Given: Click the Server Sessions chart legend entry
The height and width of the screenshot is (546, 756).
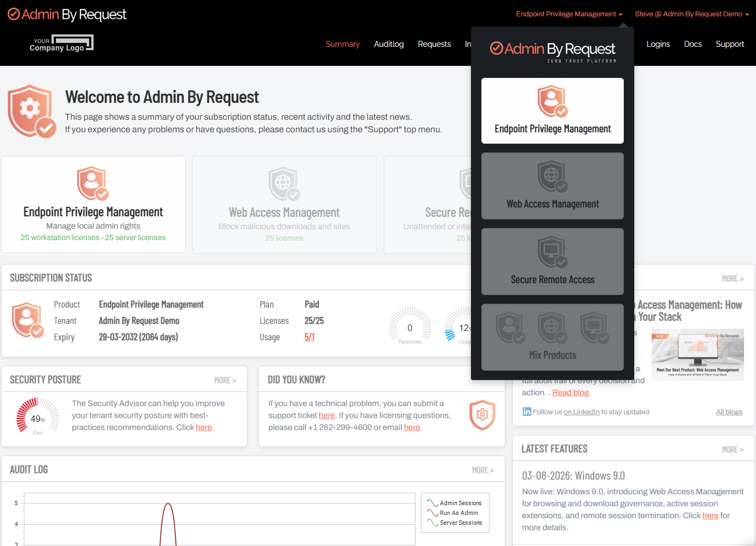Looking at the screenshot, I should point(455,523).
